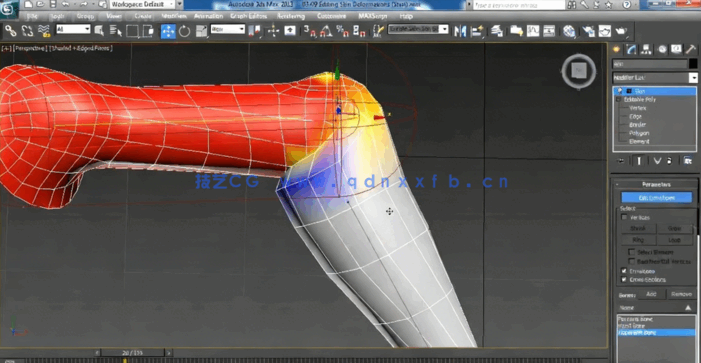Select Element sub-object level
Screen dimensions: 701x363
pos(639,141)
